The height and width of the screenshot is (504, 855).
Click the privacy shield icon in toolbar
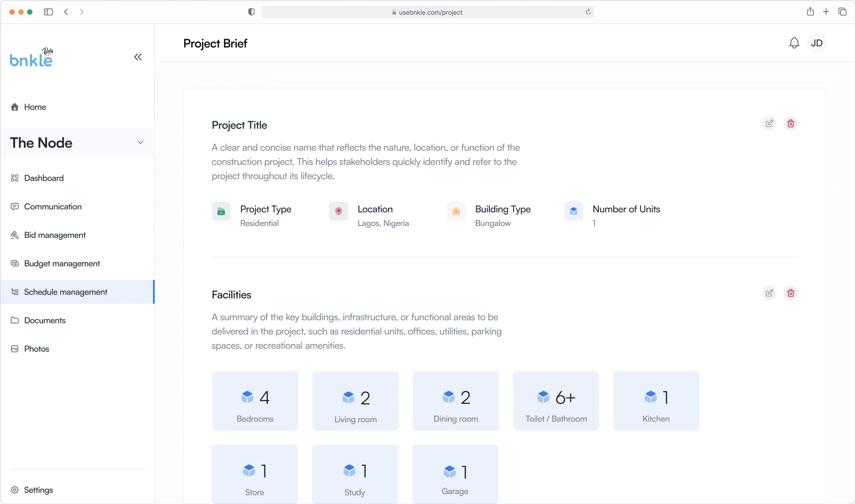(x=251, y=12)
